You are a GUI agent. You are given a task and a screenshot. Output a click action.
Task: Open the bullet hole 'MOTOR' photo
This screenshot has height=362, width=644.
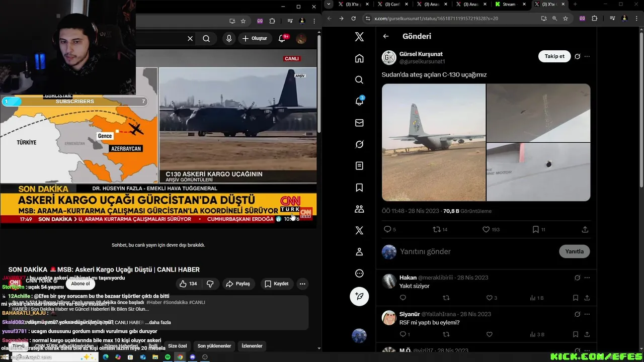tap(538, 172)
